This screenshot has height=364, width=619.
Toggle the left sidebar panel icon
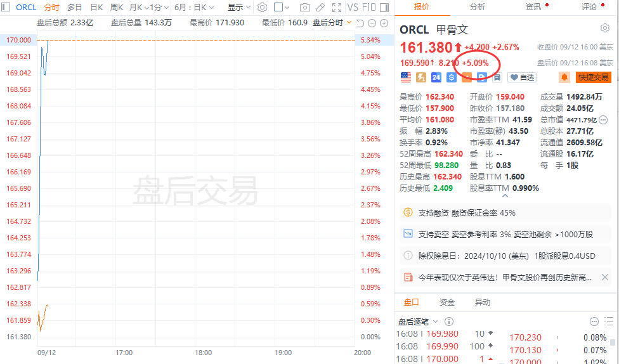click(x=6, y=7)
